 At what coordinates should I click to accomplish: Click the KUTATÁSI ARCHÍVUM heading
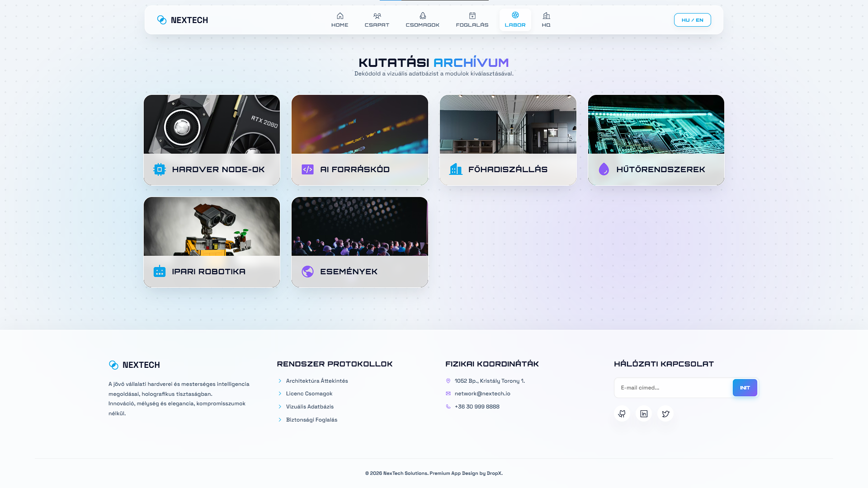coord(434,62)
